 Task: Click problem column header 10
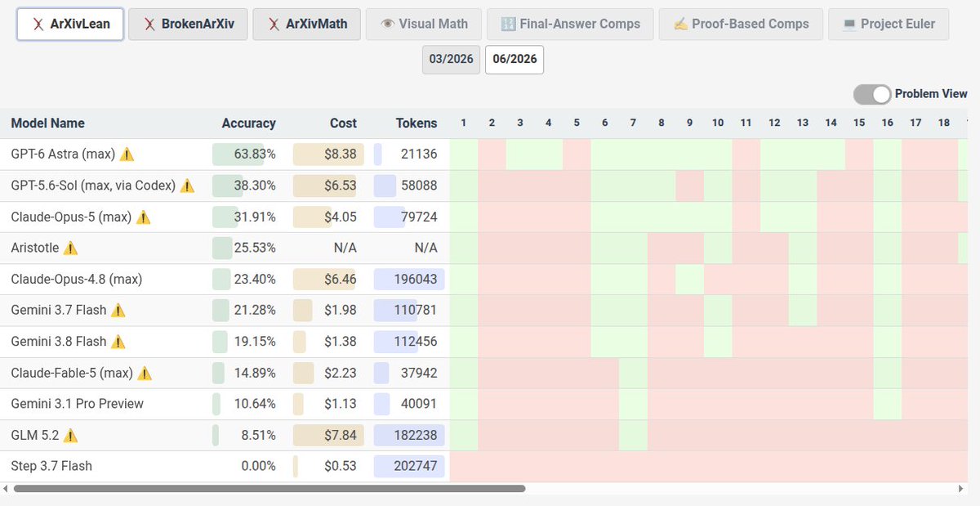[718, 123]
